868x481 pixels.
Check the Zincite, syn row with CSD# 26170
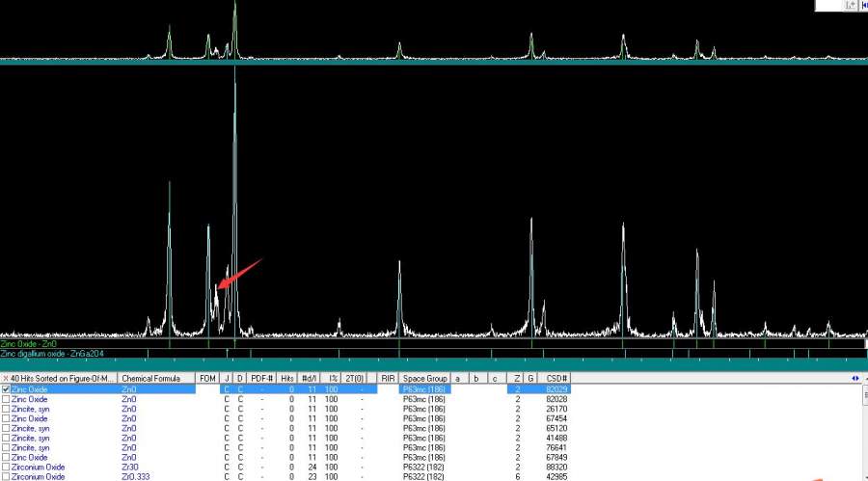pyautogui.click(x=6, y=409)
